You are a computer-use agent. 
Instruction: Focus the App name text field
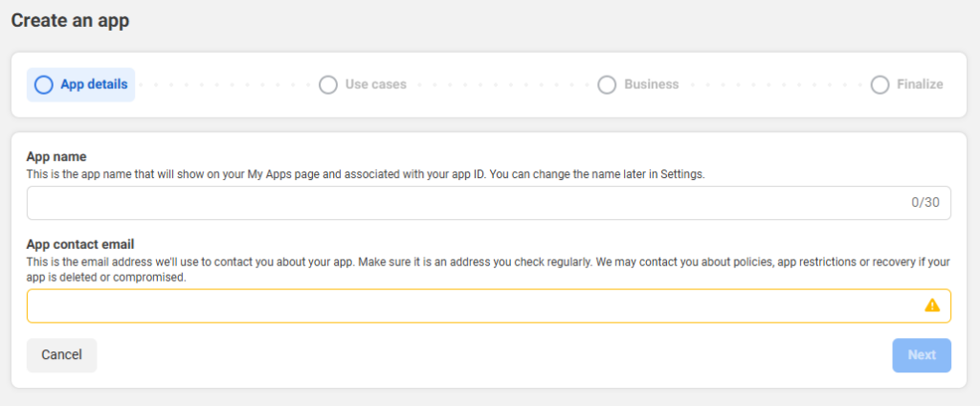(489, 203)
